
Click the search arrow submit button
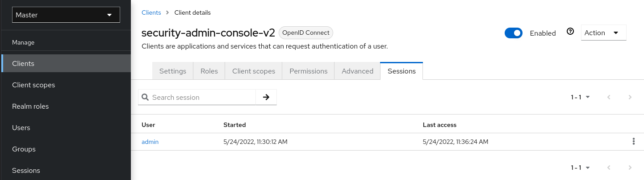pos(266,97)
